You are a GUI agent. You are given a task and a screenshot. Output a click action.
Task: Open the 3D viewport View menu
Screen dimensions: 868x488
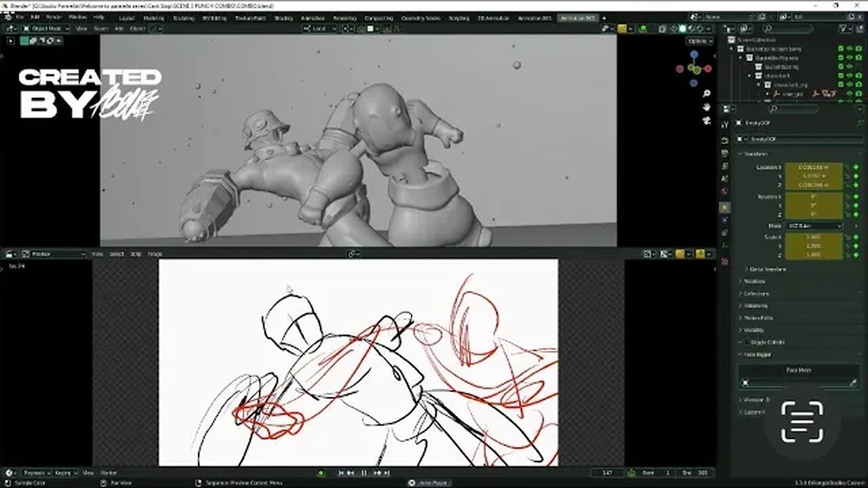point(81,29)
